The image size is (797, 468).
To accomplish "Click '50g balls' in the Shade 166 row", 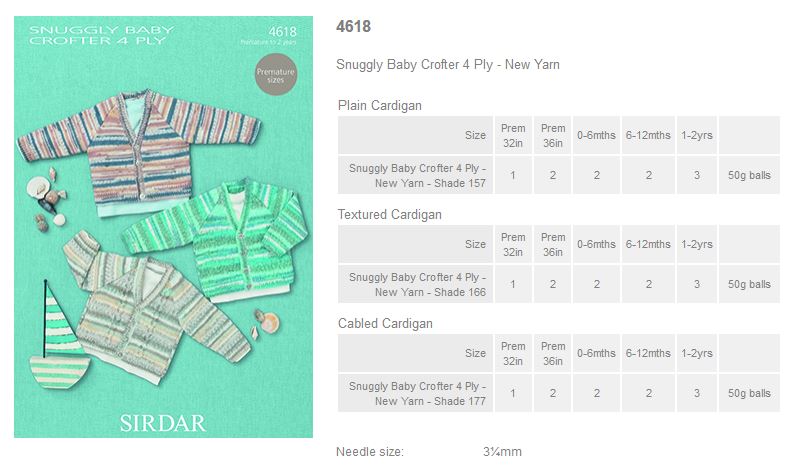I will pos(749,285).
